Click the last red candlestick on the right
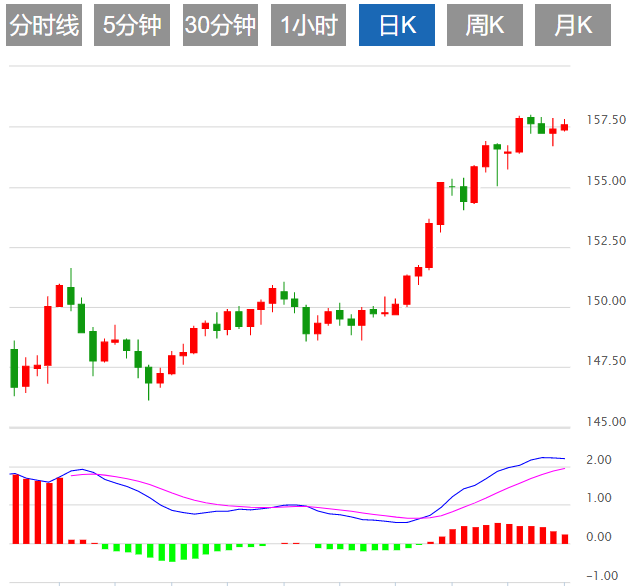Screen dimensions: 631x586 (x=565, y=127)
